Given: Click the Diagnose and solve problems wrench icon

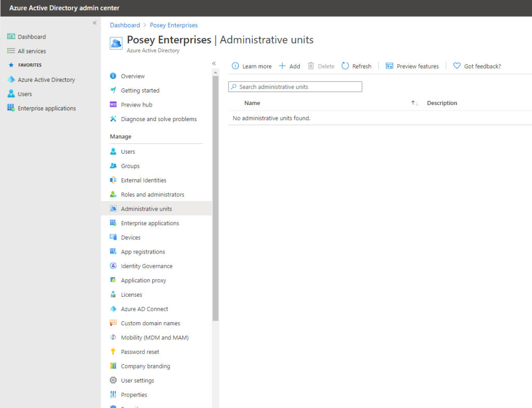Looking at the screenshot, I should click(113, 119).
